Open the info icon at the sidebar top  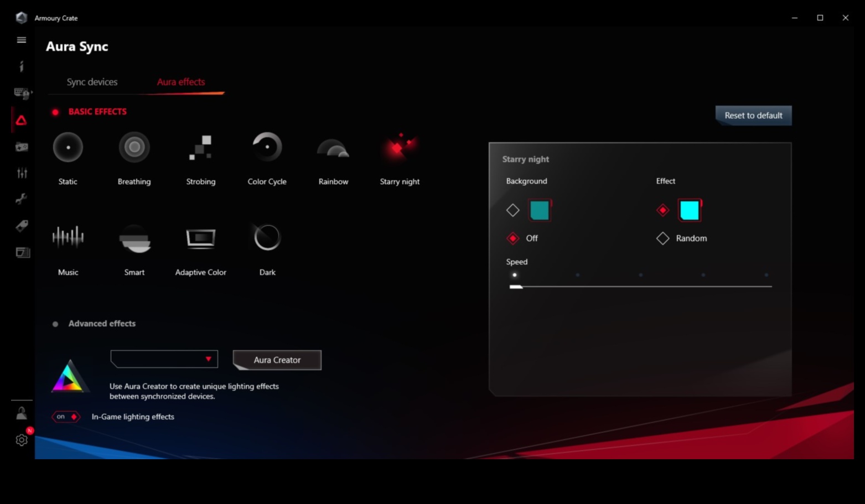tap(22, 66)
